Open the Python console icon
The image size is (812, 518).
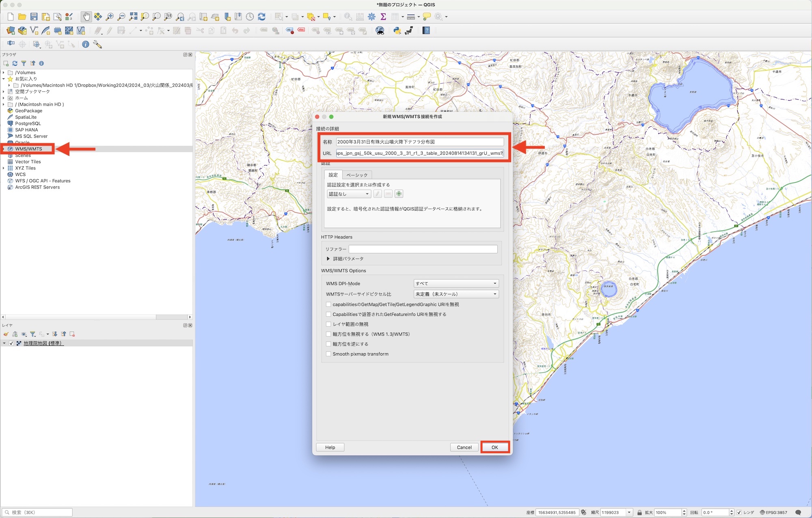pyautogui.click(x=397, y=30)
